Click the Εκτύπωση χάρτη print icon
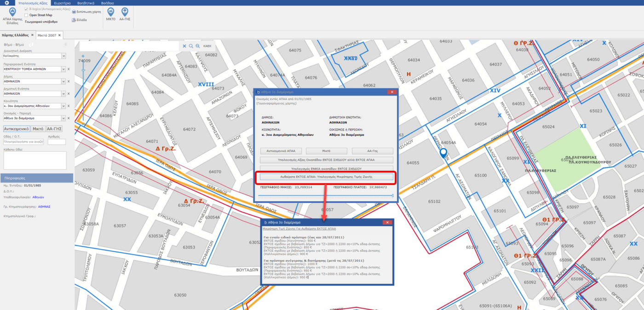This screenshot has height=310, width=644. click(74, 12)
